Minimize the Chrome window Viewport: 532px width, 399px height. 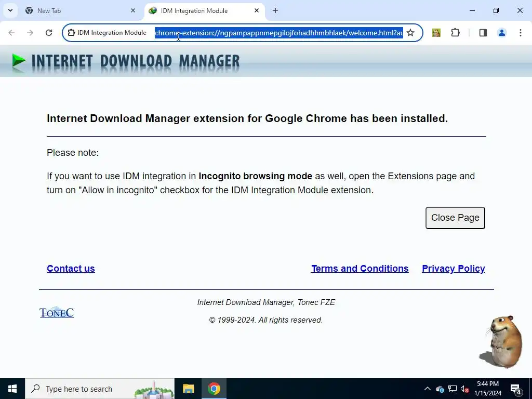472,10
